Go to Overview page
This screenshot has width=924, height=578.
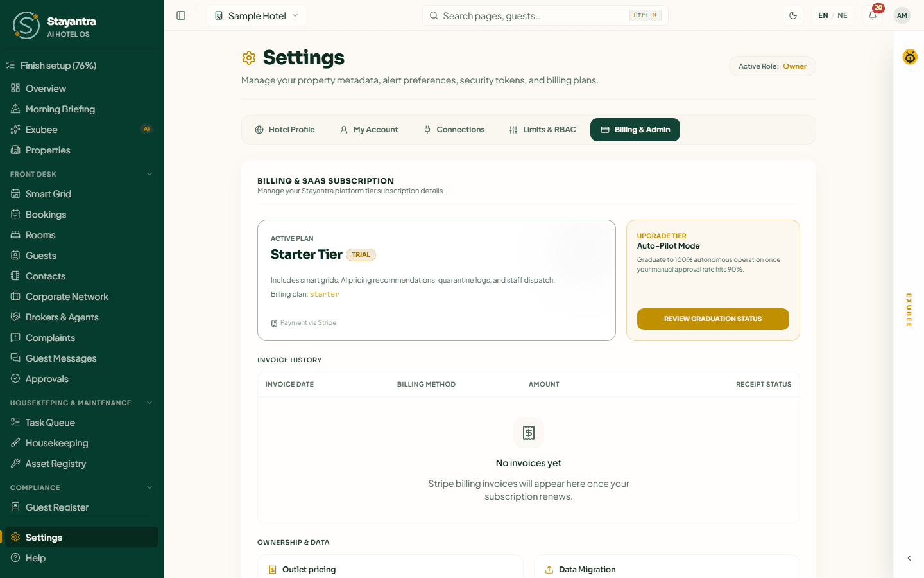point(81,89)
